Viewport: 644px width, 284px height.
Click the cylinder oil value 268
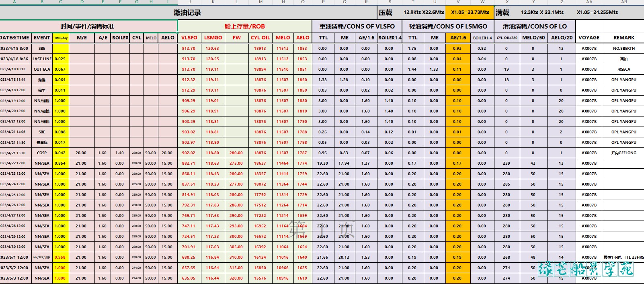click(x=507, y=257)
